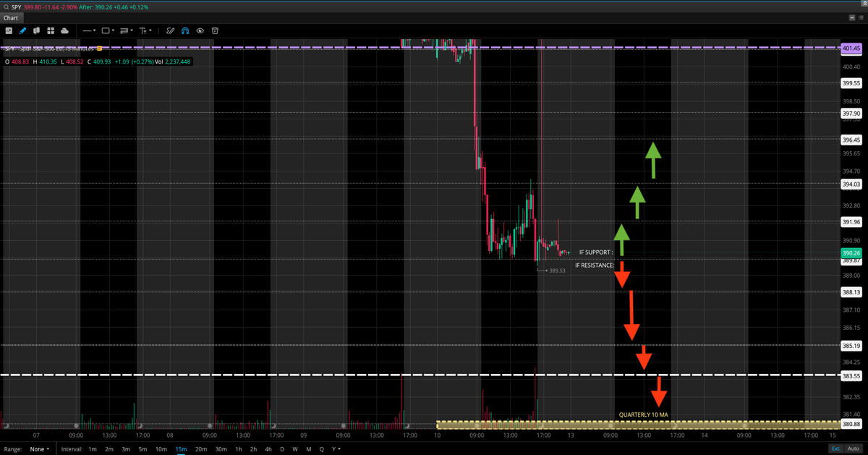Switch to the W weekly interval
Viewport: 868px width, 455px height.
tap(294, 449)
